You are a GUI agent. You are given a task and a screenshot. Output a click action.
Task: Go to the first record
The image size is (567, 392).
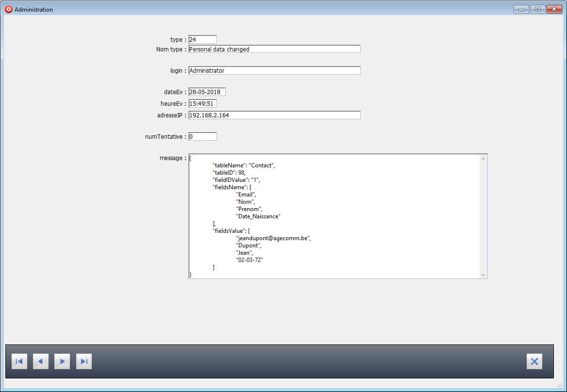[19, 361]
